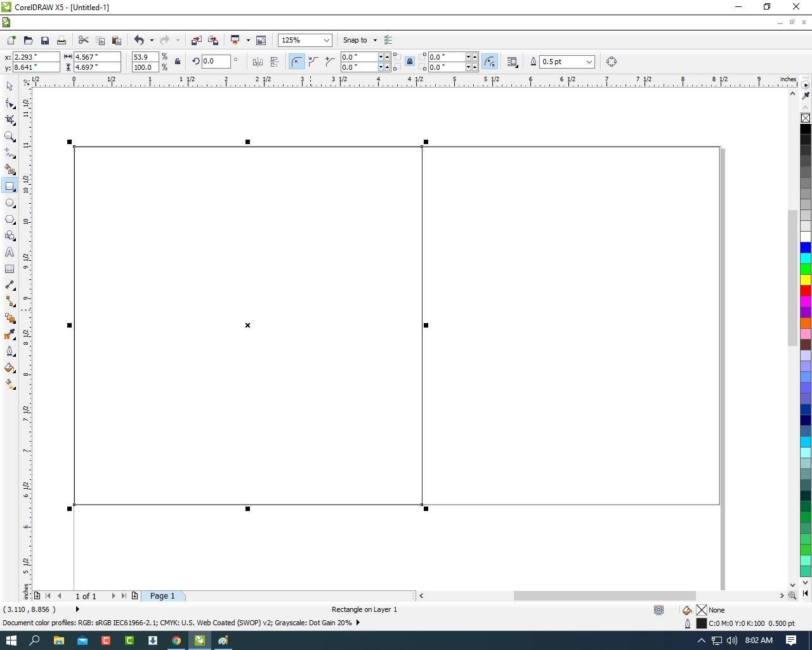Cut the selected object
The width and height of the screenshot is (812, 650).
pos(83,40)
